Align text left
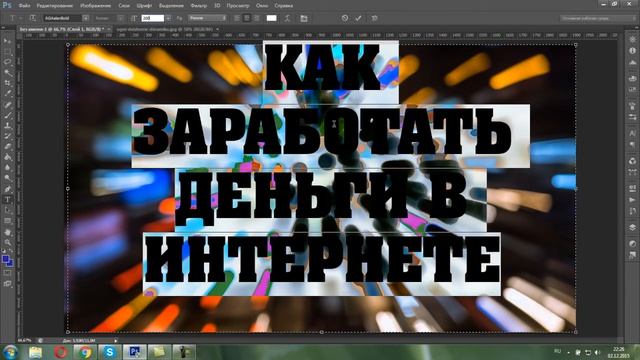 tap(237, 18)
